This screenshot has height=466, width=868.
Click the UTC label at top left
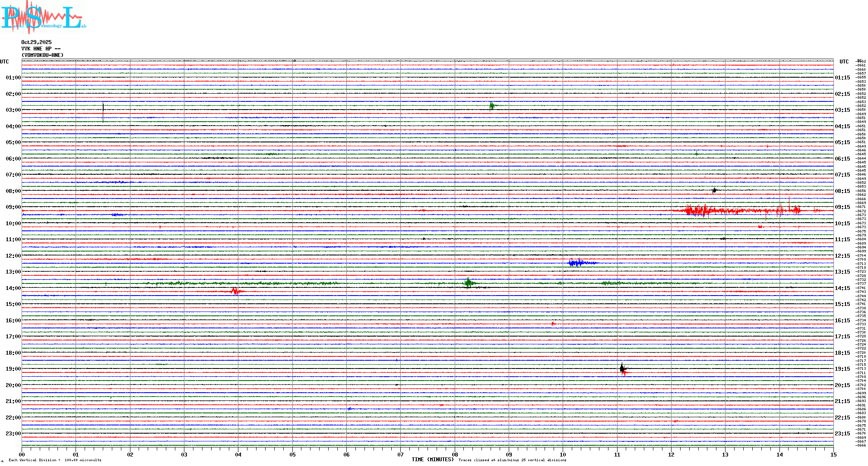4,62
